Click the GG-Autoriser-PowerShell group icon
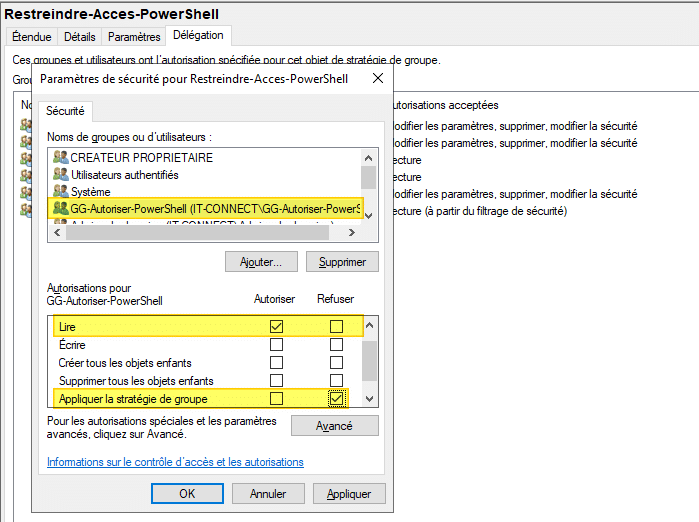Image resolution: width=699 pixels, height=522 pixels. point(61,208)
